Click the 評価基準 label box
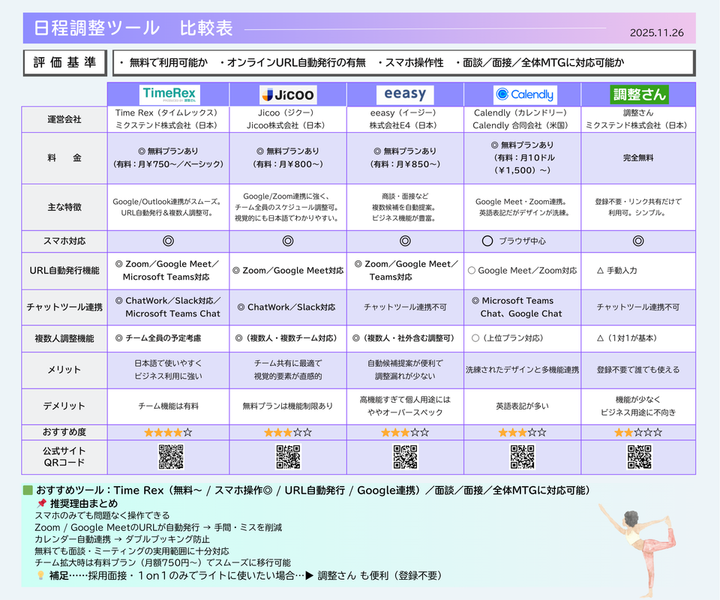Viewport: 720px width, 600px height. [x=65, y=62]
